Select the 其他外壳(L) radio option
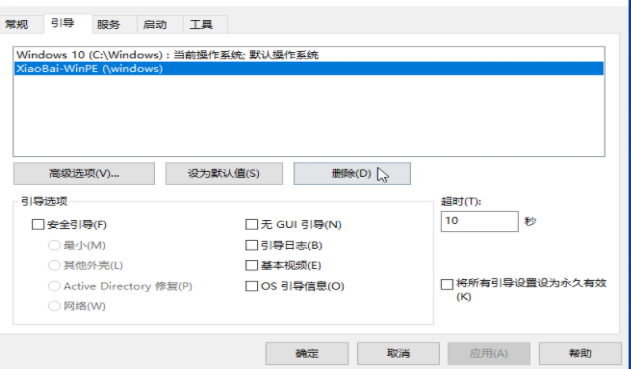The width and height of the screenshot is (631, 369). click(x=54, y=265)
